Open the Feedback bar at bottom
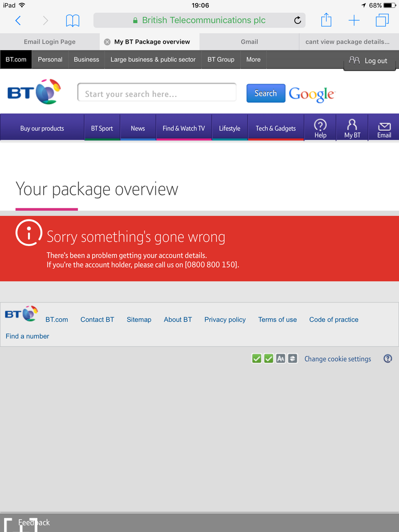Screen dimensions: 399x532 pos(199,522)
